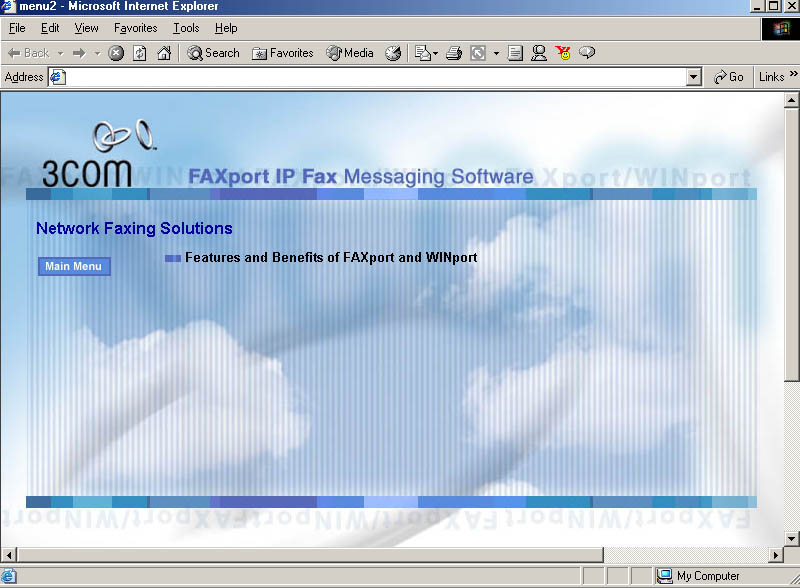Click the vertical scrollbar up arrow
This screenshot has width=800, height=588.
click(791, 100)
